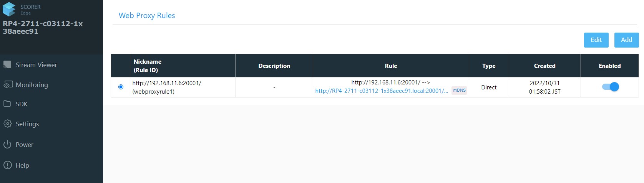644x183 pixels.
Task: Open the Monitoring menu item
Action: click(x=32, y=85)
